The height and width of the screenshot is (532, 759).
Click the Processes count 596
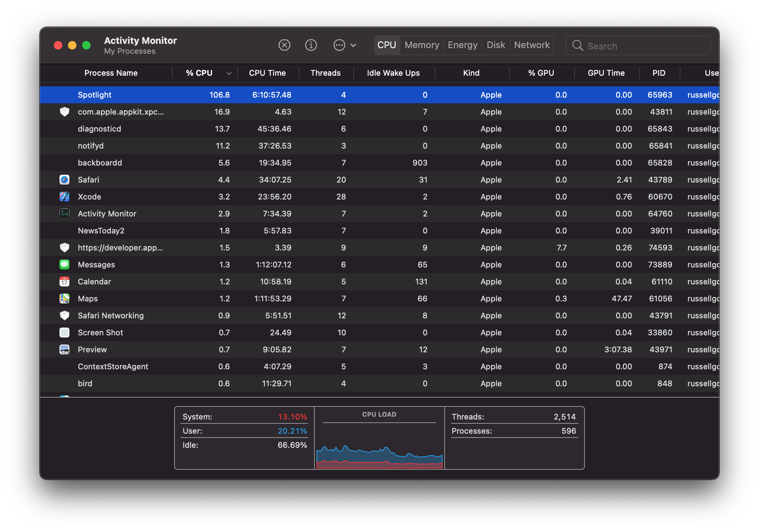point(569,431)
